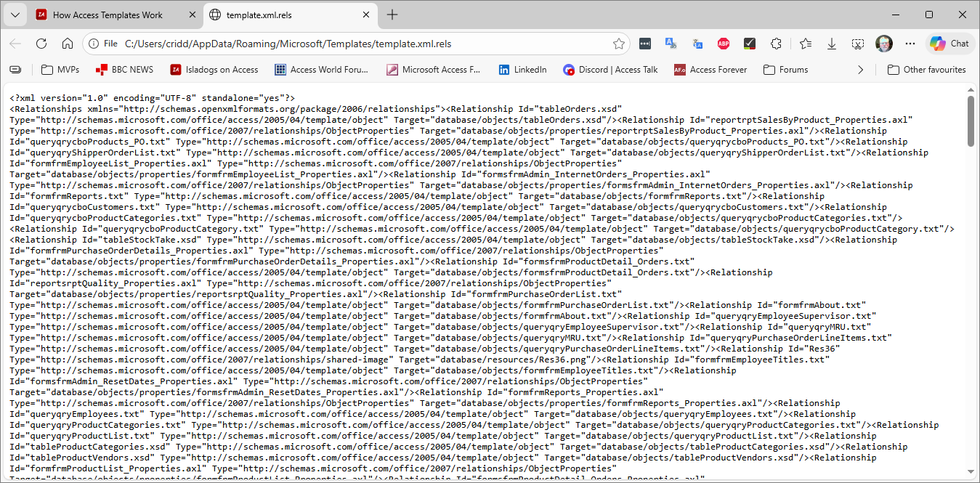Image resolution: width=980 pixels, height=483 pixels.
Task: Open the checkmark extension icon
Action: (750, 44)
